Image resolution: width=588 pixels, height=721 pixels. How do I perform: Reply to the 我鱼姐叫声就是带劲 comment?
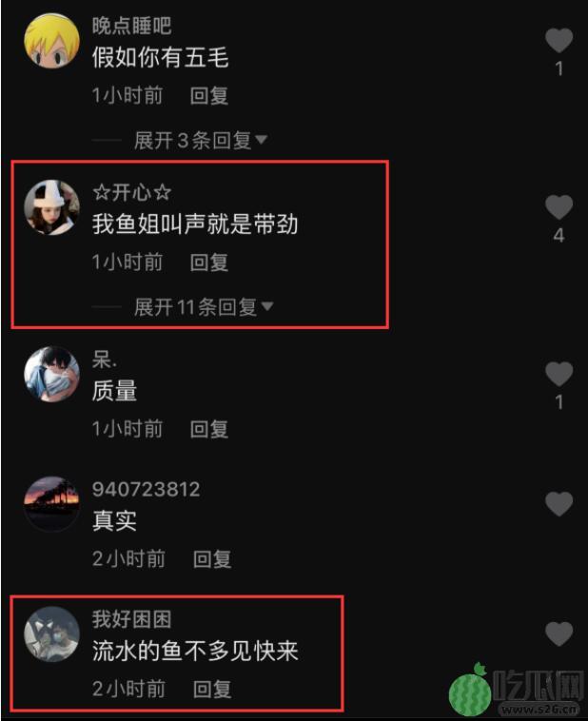coord(209,263)
